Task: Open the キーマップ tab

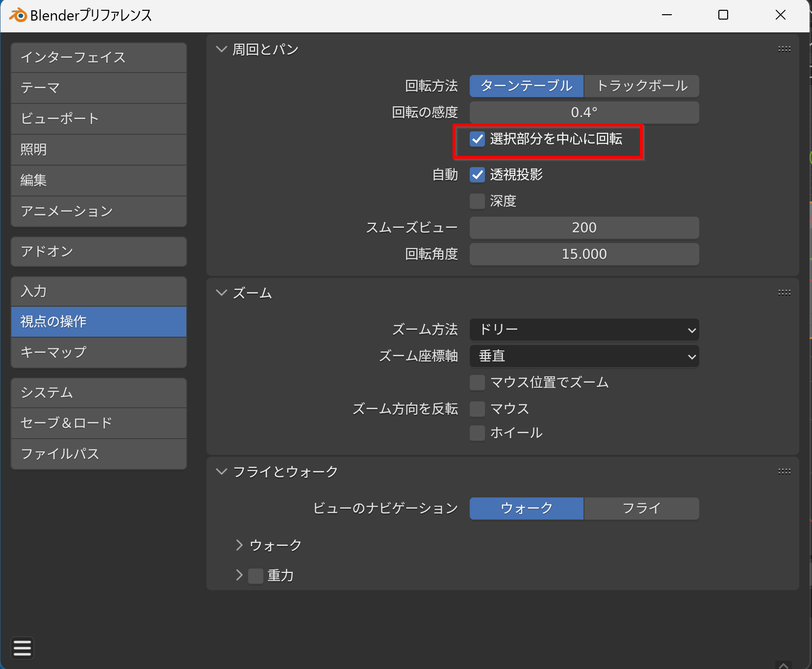Action: pyautogui.click(x=99, y=352)
